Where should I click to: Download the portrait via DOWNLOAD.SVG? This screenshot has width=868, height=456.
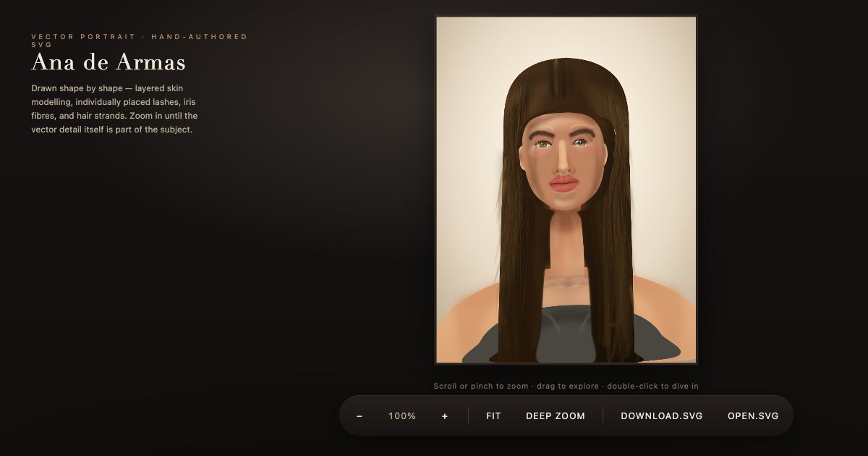662,416
